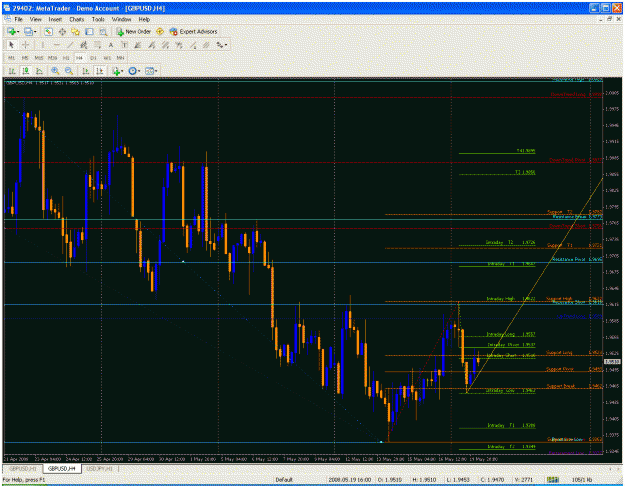Screen dimensions: 625x486
Task: Select the W1 timeframe button
Action: (107, 58)
